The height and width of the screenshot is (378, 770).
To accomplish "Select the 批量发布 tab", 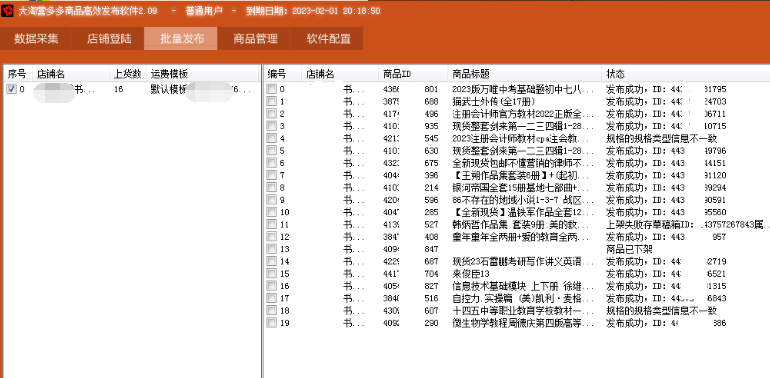I will point(181,39).
